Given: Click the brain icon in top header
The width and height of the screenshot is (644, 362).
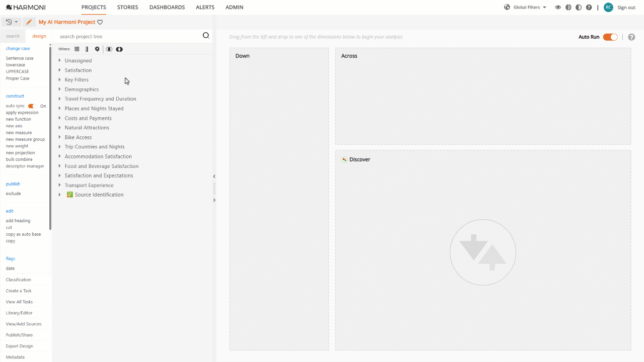Looking at the screenshot, I should [568, 7].
